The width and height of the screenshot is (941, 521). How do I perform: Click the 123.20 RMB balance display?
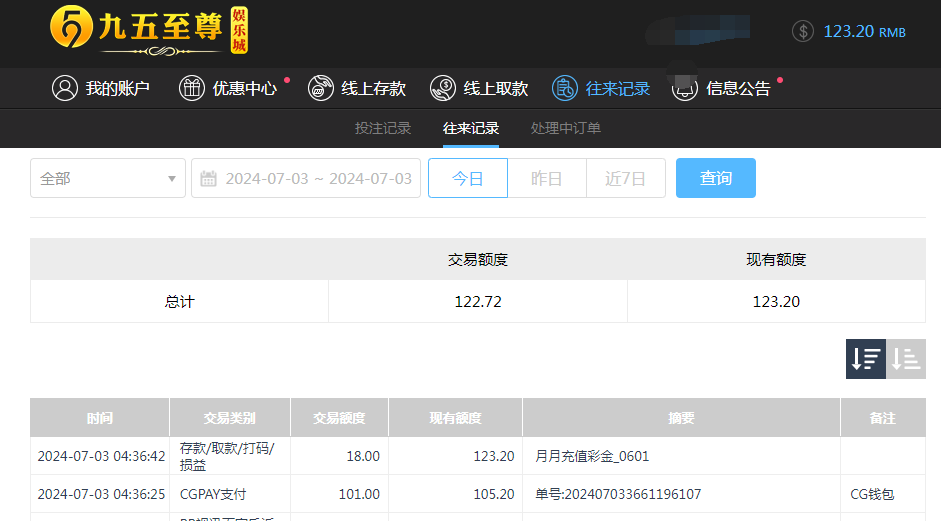click(x=863, y=31)
